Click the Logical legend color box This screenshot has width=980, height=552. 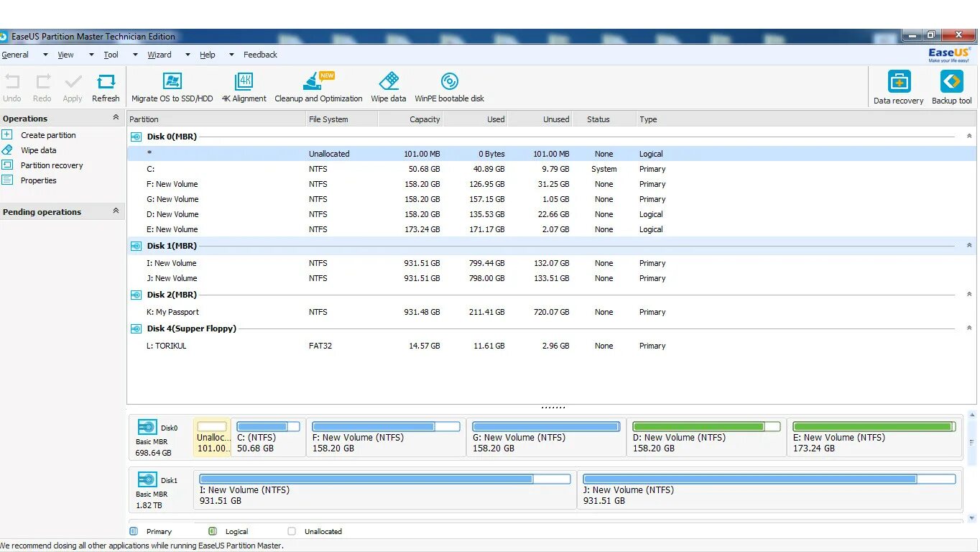click(213, 531)
